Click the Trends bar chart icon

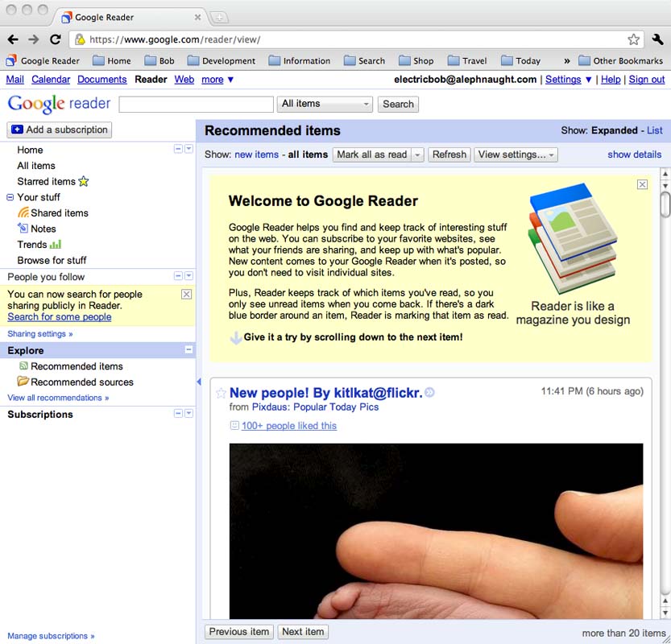pos(56,244)
